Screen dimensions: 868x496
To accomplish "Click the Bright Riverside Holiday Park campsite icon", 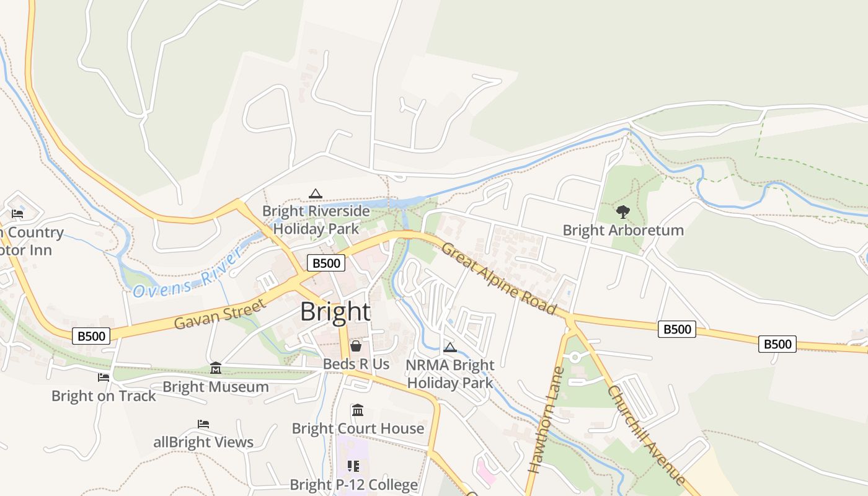I will pyautogui.click(x=316, y=193).
